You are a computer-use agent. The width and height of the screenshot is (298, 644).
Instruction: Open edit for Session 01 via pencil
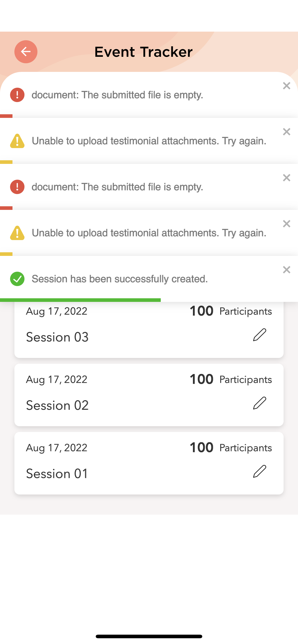tap(259, 471)
